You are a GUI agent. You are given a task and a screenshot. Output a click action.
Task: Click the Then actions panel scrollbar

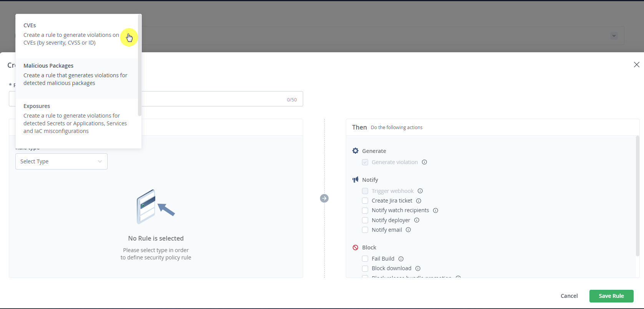point(637,196)
